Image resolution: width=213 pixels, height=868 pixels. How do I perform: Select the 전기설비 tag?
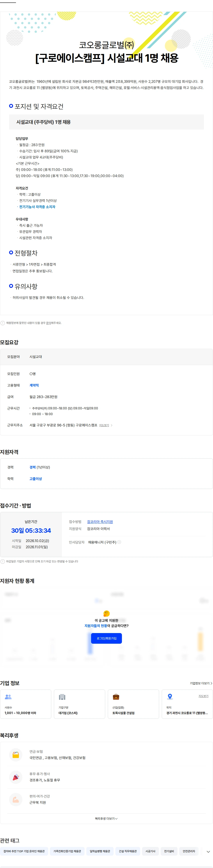point(169,851)
